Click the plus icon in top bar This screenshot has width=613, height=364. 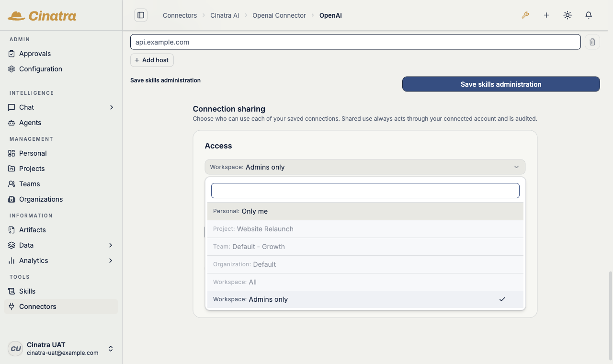pos(546,15)
